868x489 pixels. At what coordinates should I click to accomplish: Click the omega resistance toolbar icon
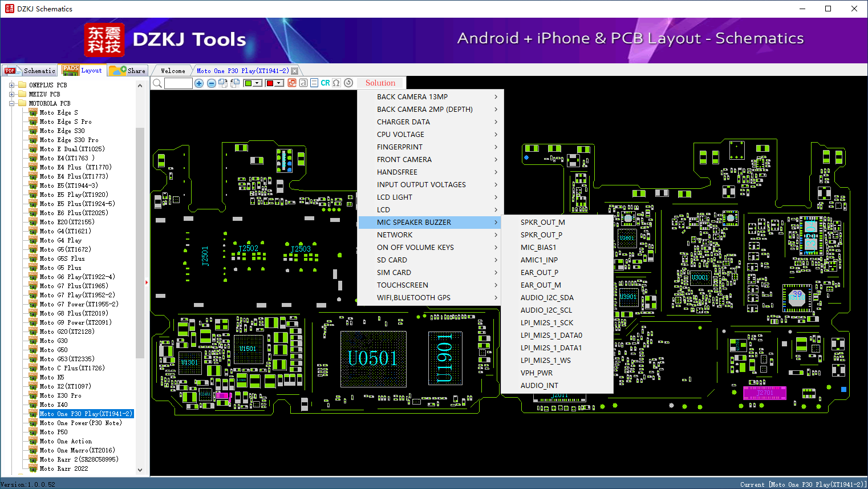tap(336, 83)
